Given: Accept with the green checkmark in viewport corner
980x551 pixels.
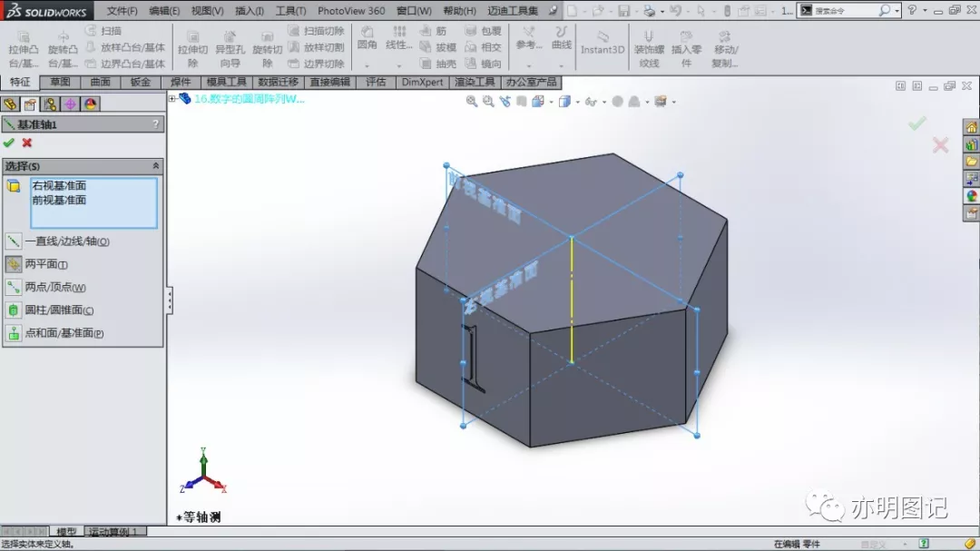Looking at the screenshot, I should [x=916, y=123].
